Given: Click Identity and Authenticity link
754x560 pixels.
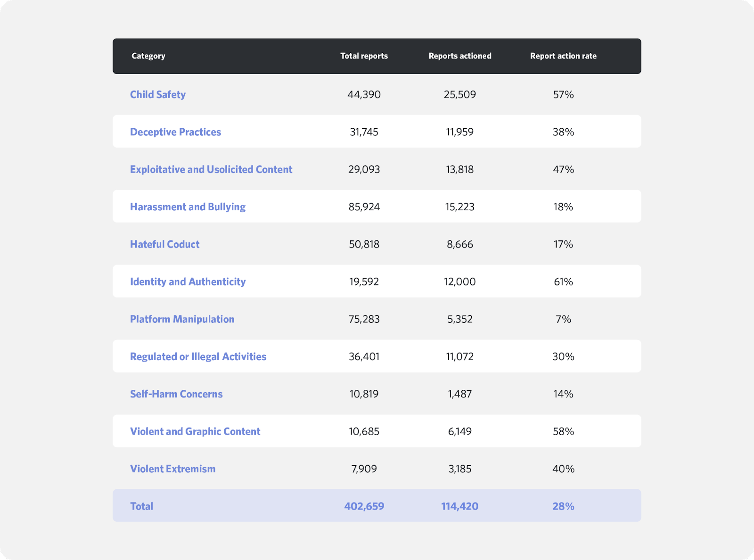Looking at the screenshot, I should pyautogui.click(x=188, y=282).
